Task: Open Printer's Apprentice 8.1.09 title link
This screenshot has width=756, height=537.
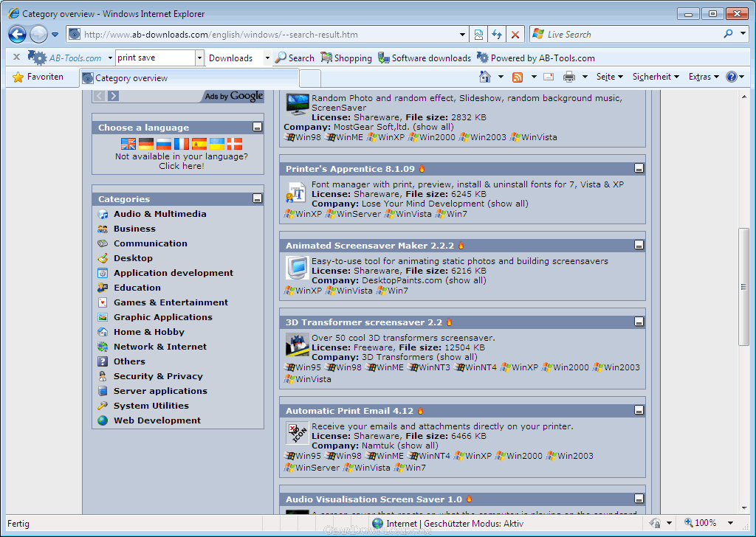Action: coord(350,169)
